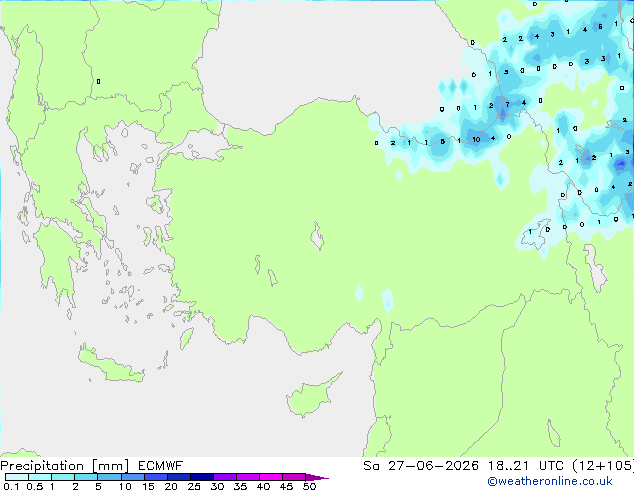Click the "0.1" legend scale label
This screenshot has width=634, height=490.
[x=11, y=486]
